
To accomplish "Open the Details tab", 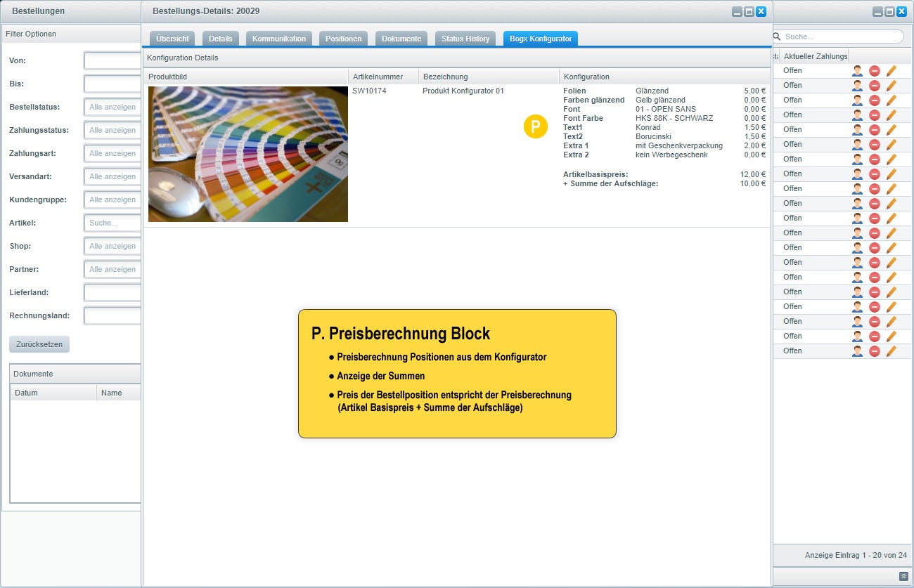I will tap(221, 39).
